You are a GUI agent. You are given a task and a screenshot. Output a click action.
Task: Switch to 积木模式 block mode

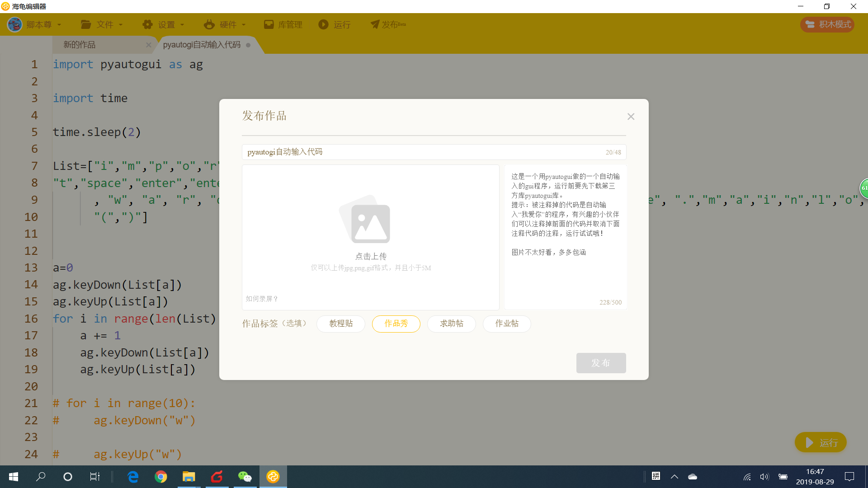[827, 24]
